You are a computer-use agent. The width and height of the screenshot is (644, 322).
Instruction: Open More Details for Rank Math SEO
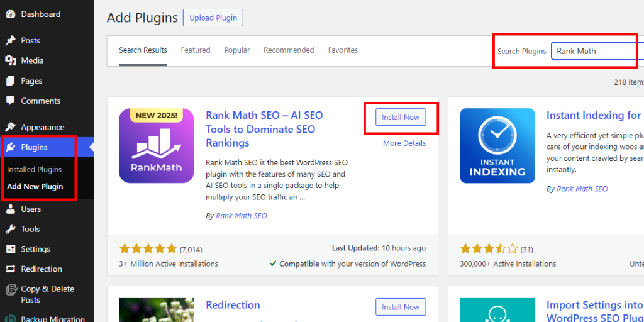(x=404, y=143)
